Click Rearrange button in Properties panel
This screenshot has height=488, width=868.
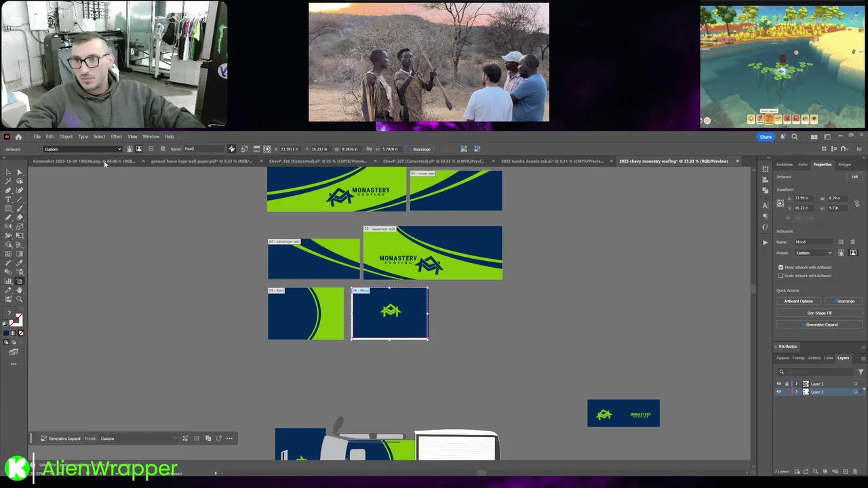tap(845, 301)
